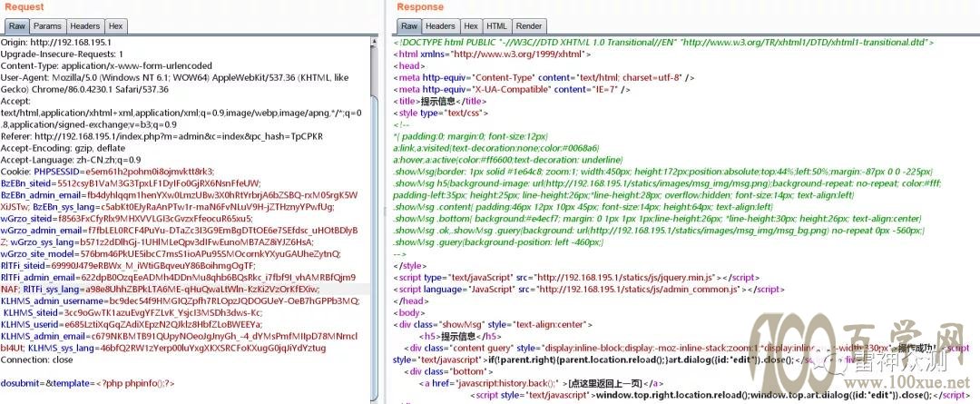
Task: Open the Request Hex tab
Action: (115, 26)
